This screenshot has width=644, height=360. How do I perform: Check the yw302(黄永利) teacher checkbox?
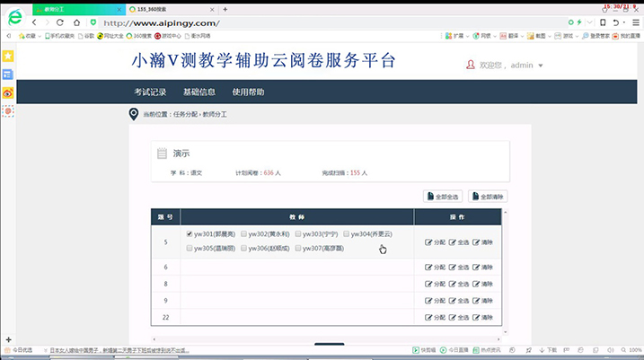pyautogui.click(x=243, y=233)
